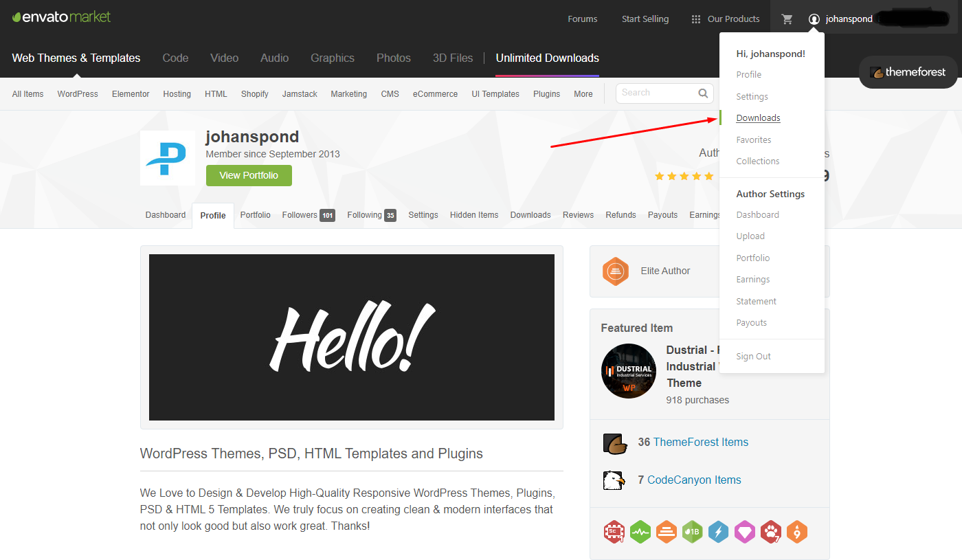Click the blue lightning bolt badge
962x560 pixels.
point(718,532)
